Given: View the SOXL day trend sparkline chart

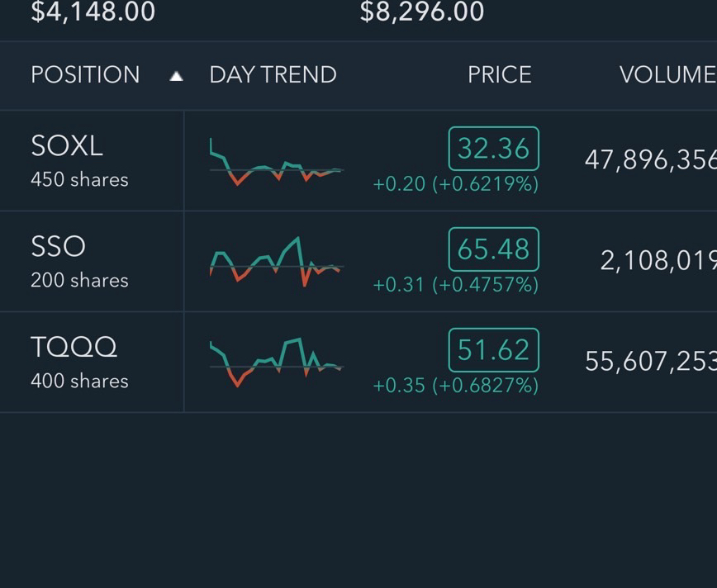Looking at the screenshot, I should (277, 161).
